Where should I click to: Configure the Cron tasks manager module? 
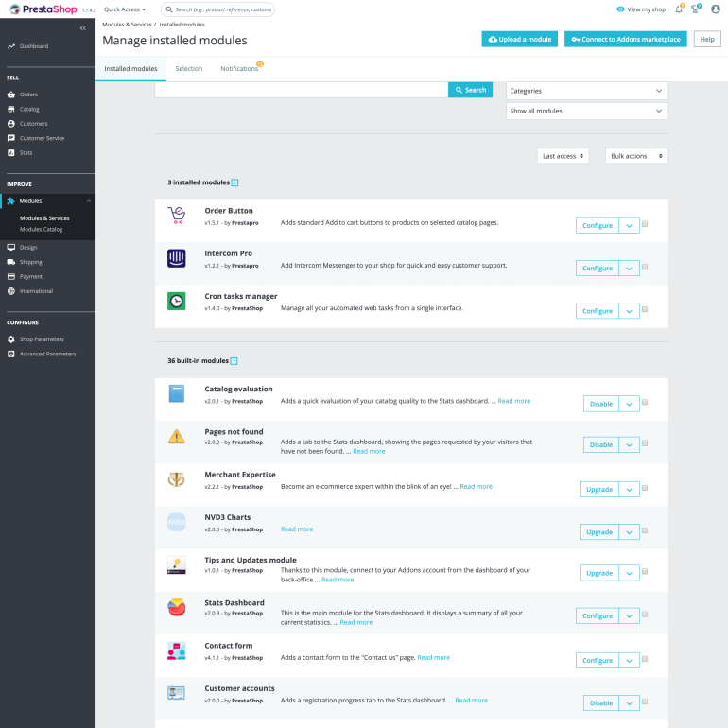click(x=598, y=311)
